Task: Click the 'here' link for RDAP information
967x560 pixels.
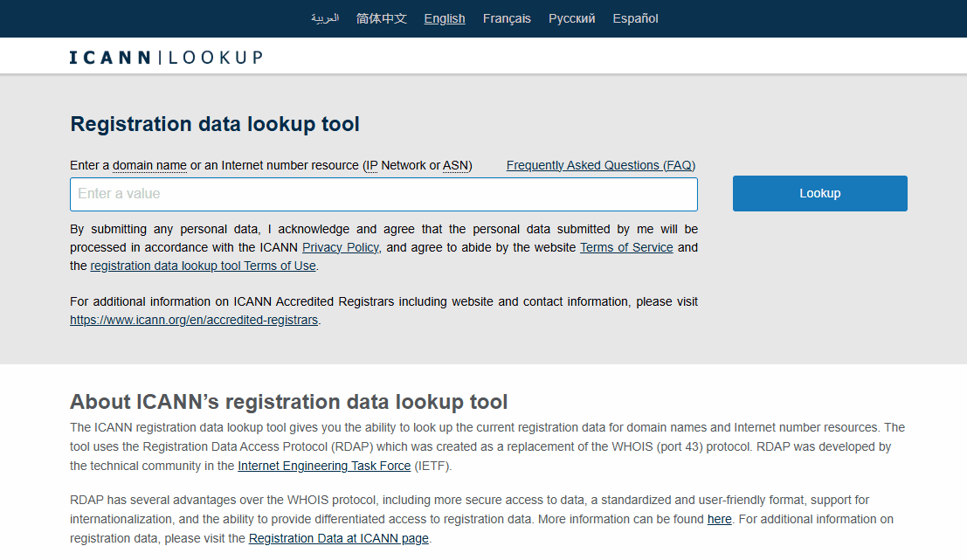Action: tap(719, 519)
